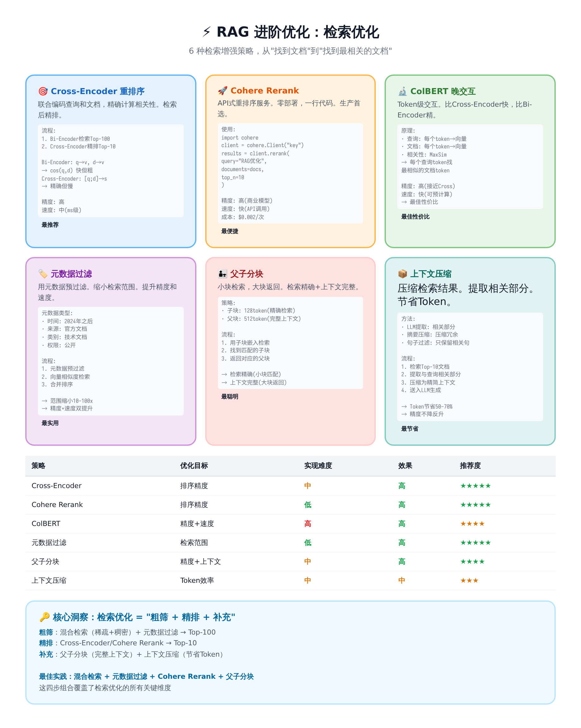Click the 粗筛 bold label in insight box
The image size is (581, 728).
(x=46, y=632)
